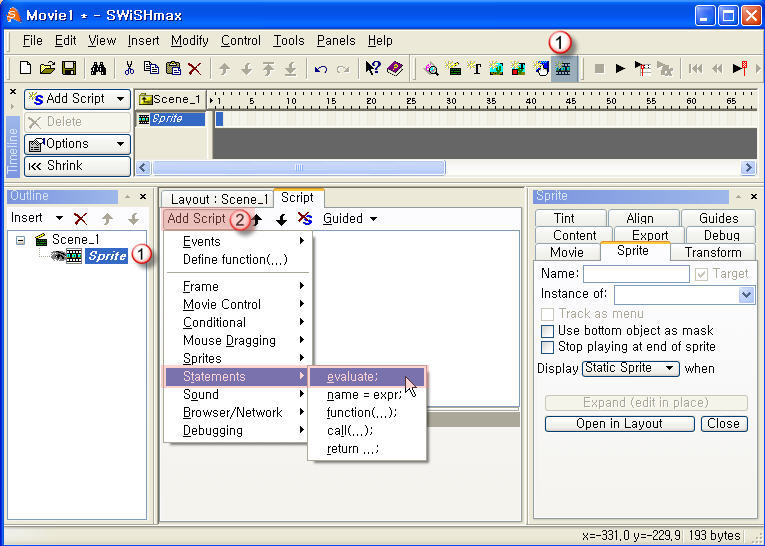Click the Play movie button
This screenshot has width=765, height=546.
(x=620, y=68)
